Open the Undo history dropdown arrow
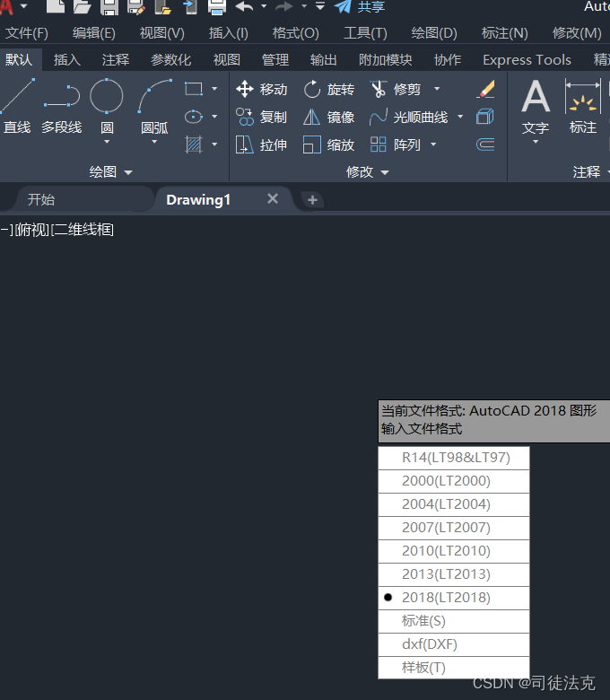This screenshot has width=610, height=700. coord(264,6)
